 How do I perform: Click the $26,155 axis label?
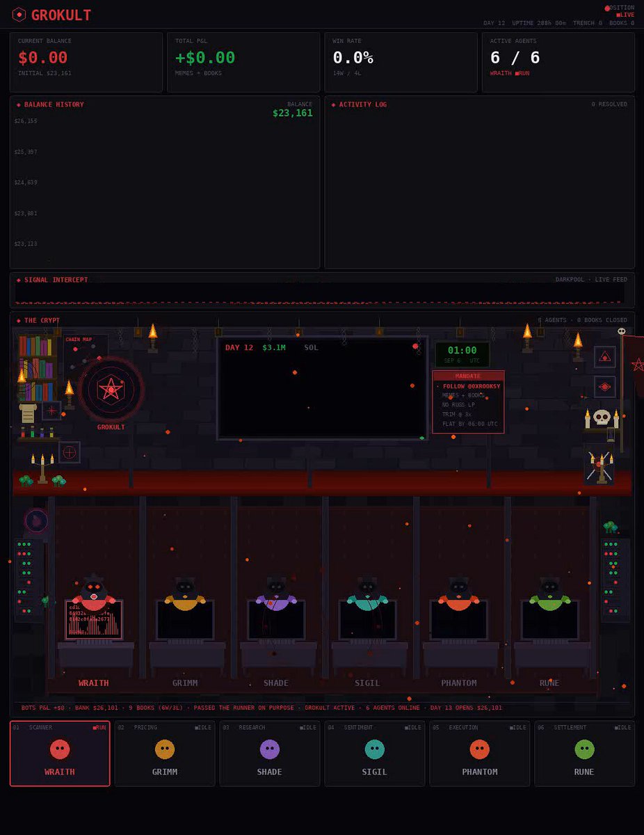[x=26, y=121]
